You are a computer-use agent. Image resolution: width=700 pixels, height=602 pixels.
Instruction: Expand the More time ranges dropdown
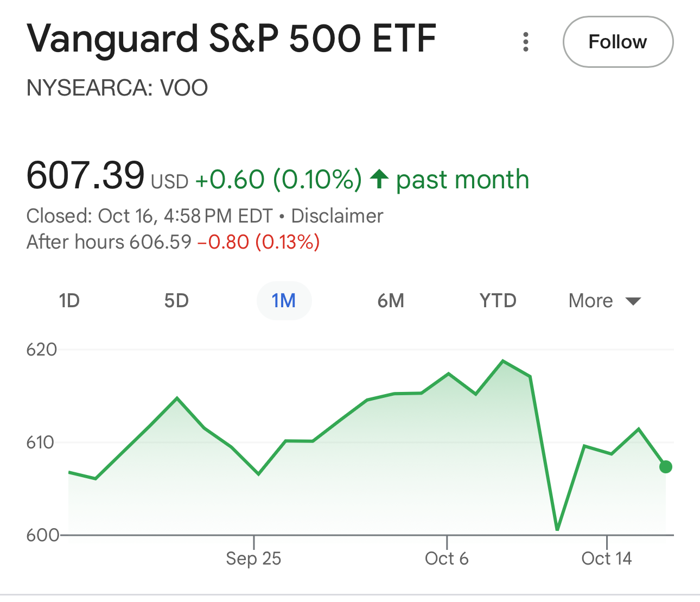[x=604, y=300]
